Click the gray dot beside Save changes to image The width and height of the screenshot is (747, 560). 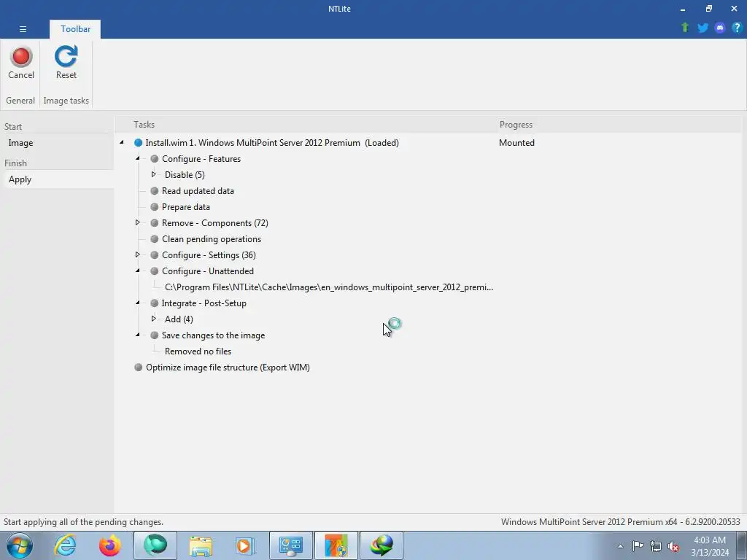pyautogui.click(x=155, y=335)
